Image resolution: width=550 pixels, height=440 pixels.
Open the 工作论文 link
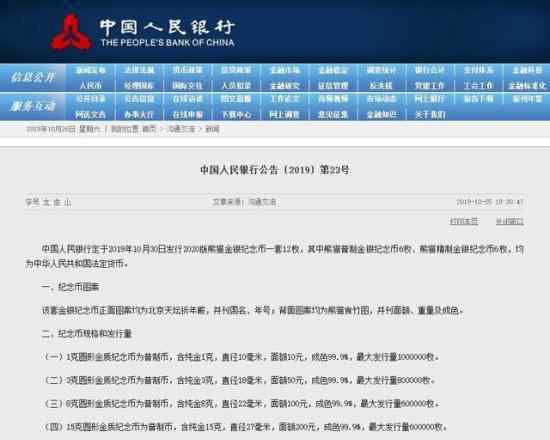284,99
